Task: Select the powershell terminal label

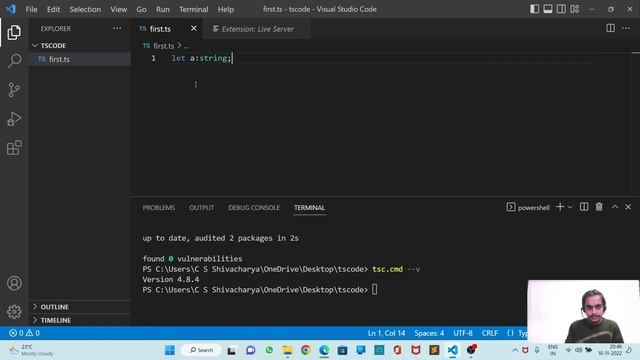Action: (528, 207)
